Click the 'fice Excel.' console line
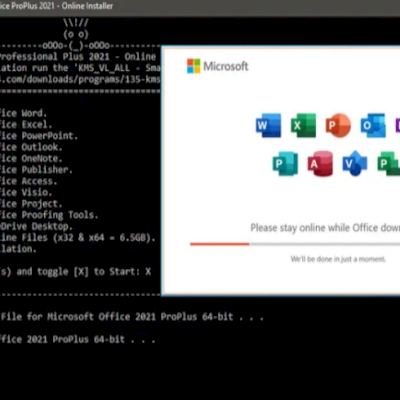Screen dimensions: 400x400 coord(26,125)
